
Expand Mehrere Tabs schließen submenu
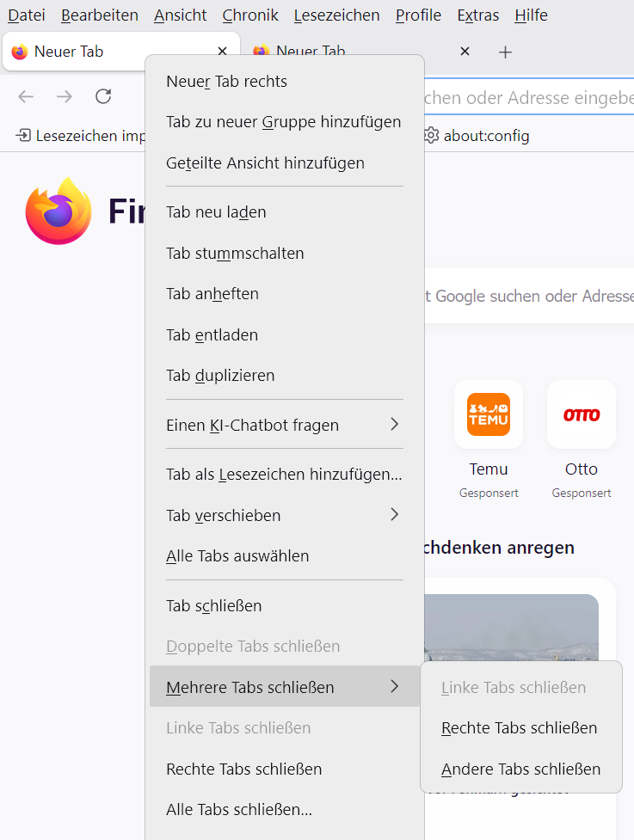(x=285, y=686)
